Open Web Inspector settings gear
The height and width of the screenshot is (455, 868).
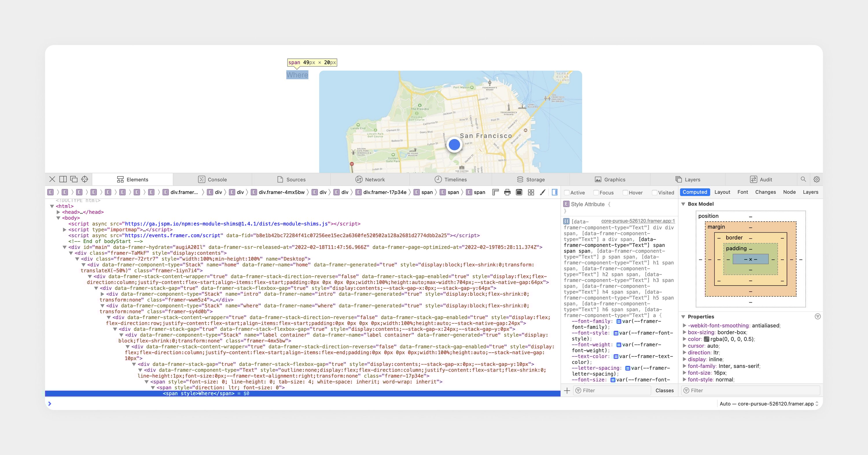point(816,179)
